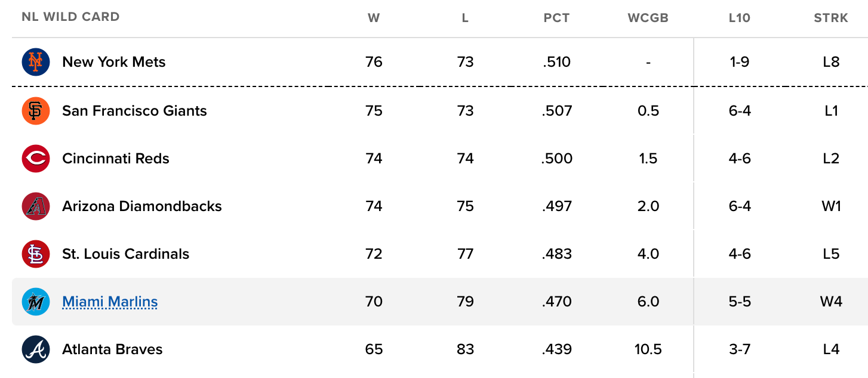Screen dimensions: 868x378
Task: Click the Arizona Diamondbacks logo
Action: tap(35, 206)
